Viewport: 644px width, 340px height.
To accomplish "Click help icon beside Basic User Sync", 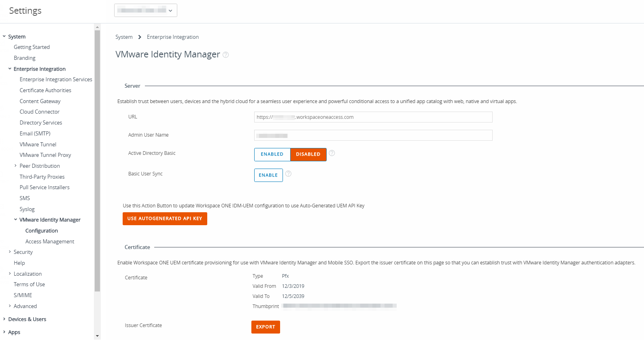I will point(288,174).
